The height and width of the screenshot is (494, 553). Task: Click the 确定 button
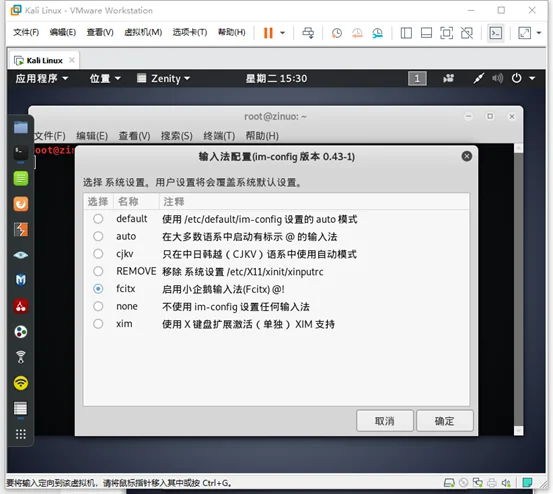pyautogui.click(x=445, y=421)
